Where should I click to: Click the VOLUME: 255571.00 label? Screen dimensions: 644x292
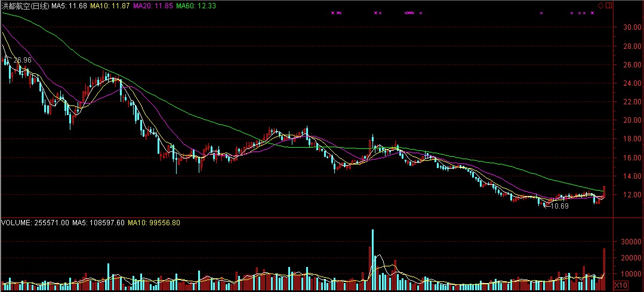click(36, 223)
